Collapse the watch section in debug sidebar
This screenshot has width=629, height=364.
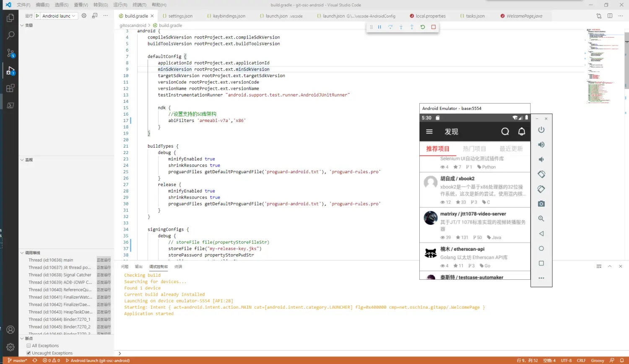click(22, 160)
